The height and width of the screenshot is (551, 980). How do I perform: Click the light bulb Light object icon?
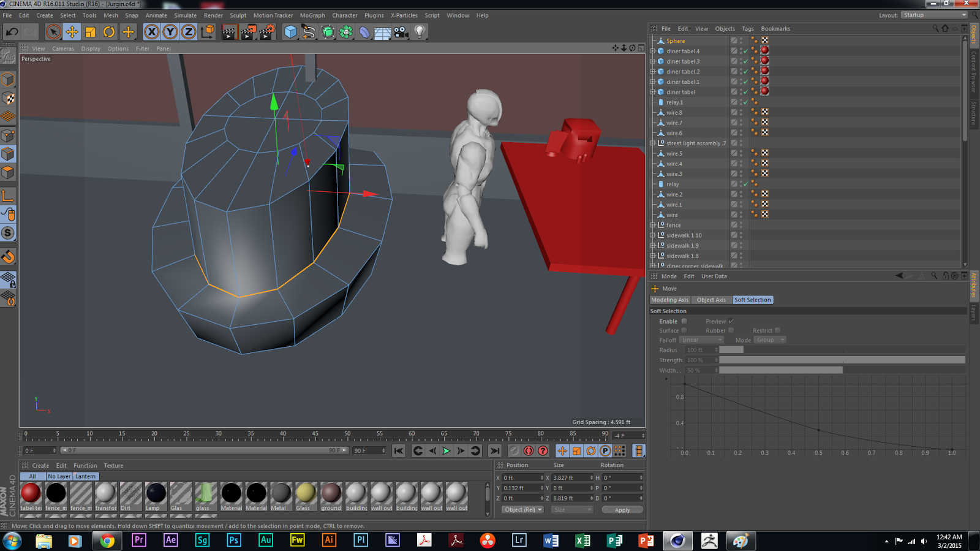[420, 32]
